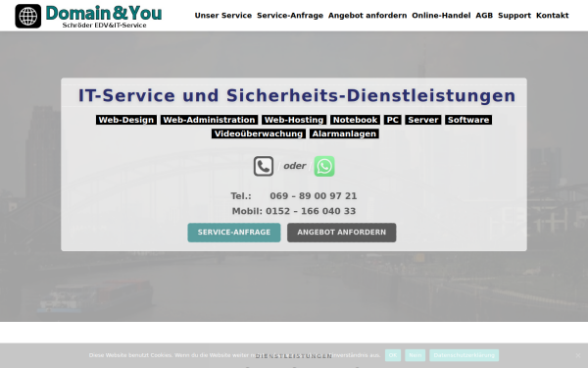Viewport: 588px width, 368px height.
Task: Click the Web-Design tag
Action: pos(126,120)
